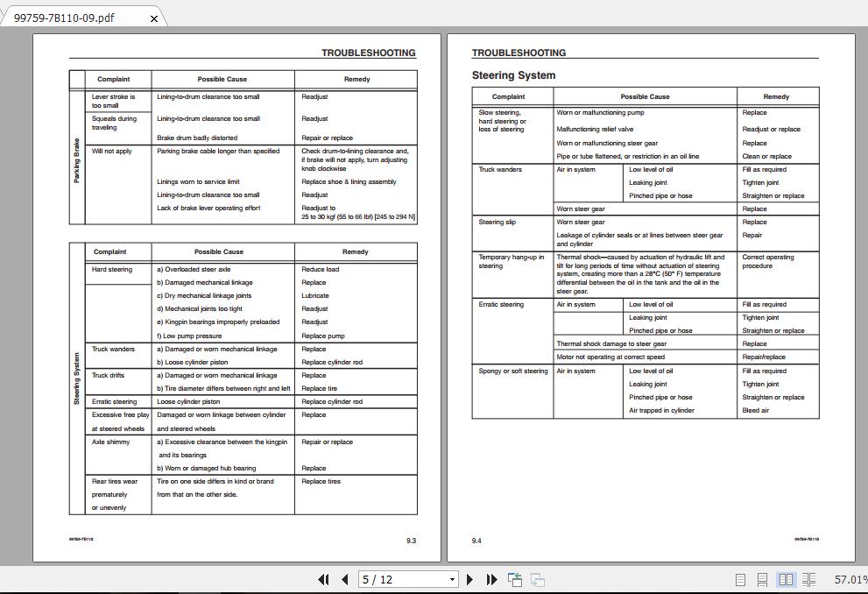Screen dimensions: 868x594
Task: Click 'Correct operating procedure' remedy
Action: pos(768,261)
